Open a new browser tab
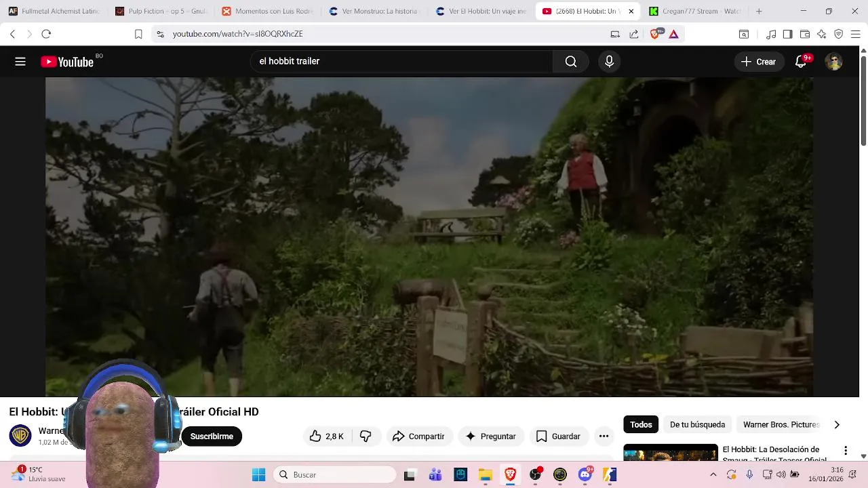This screenshot has height=488, width=868. pyautogui.click(x=759, y=12)
